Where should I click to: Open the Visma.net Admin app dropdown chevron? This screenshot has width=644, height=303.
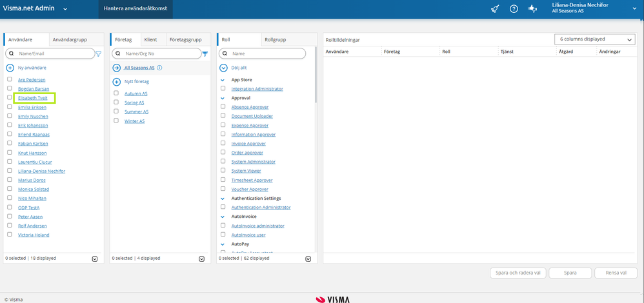pyautogui.click(x=65, y=9)
